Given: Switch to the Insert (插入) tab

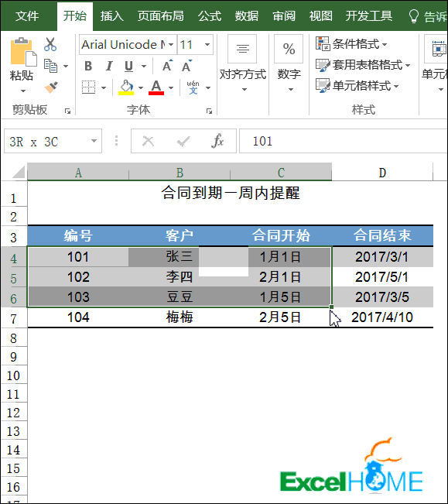Looking at the screenshot, I should pos(111,15).
